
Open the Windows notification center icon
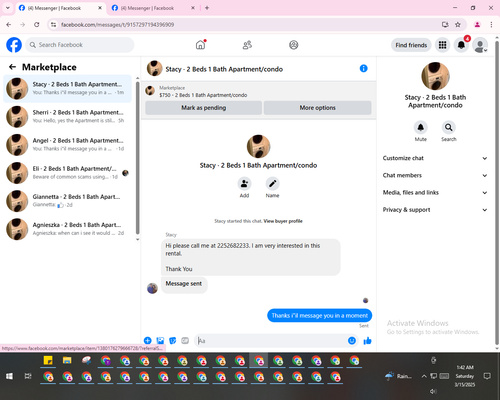click(487, 376)
